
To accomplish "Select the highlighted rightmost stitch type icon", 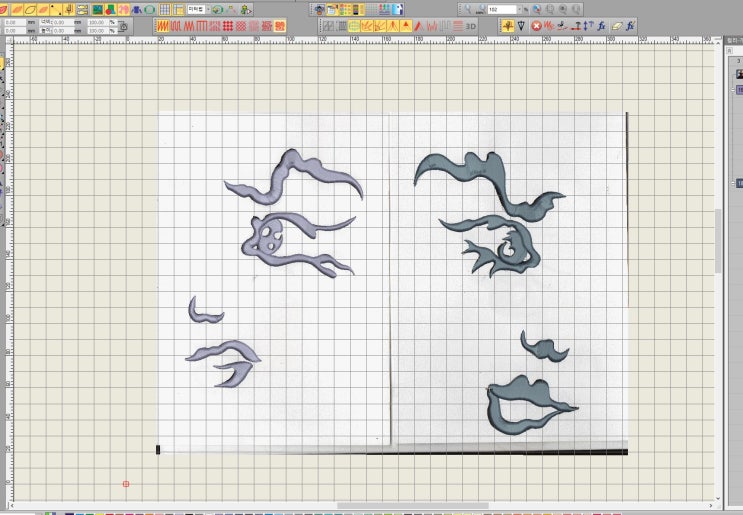I will click(x=280, y=26).
